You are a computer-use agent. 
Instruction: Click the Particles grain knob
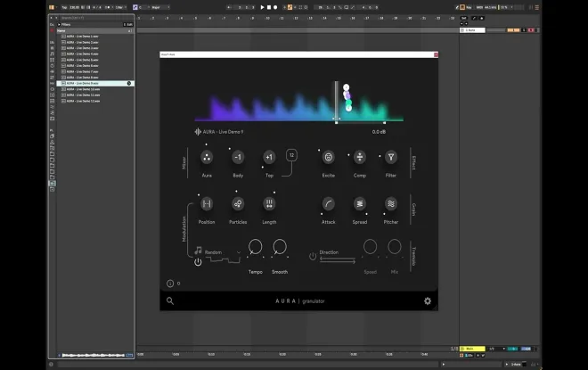tap(238, 204)
